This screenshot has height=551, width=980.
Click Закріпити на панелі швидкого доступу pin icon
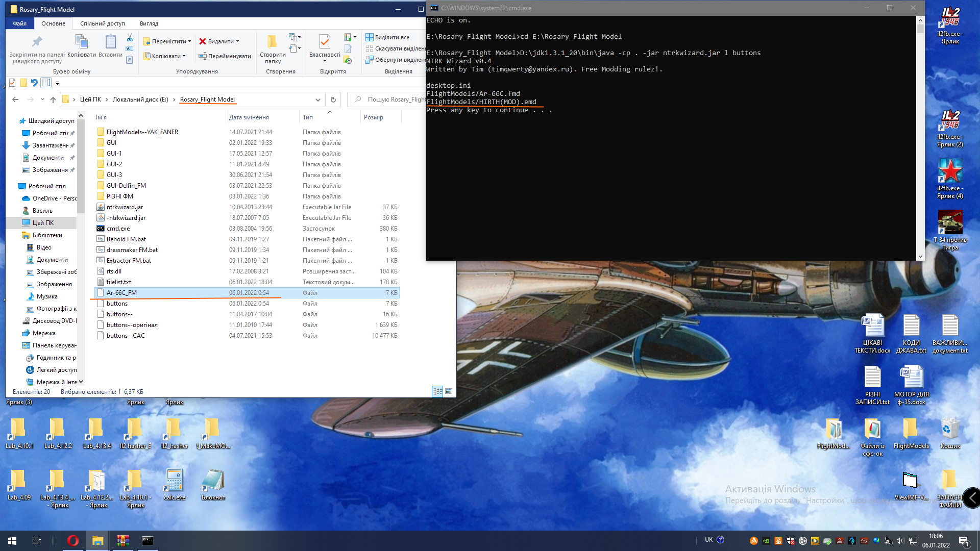coord(37,49)
